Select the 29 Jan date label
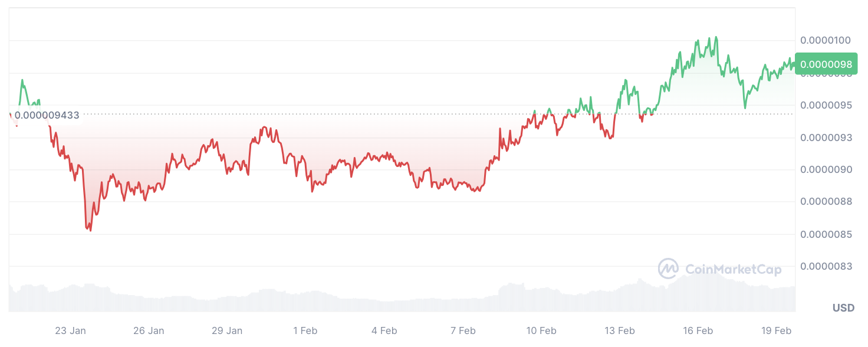 [x=227, y=330]
